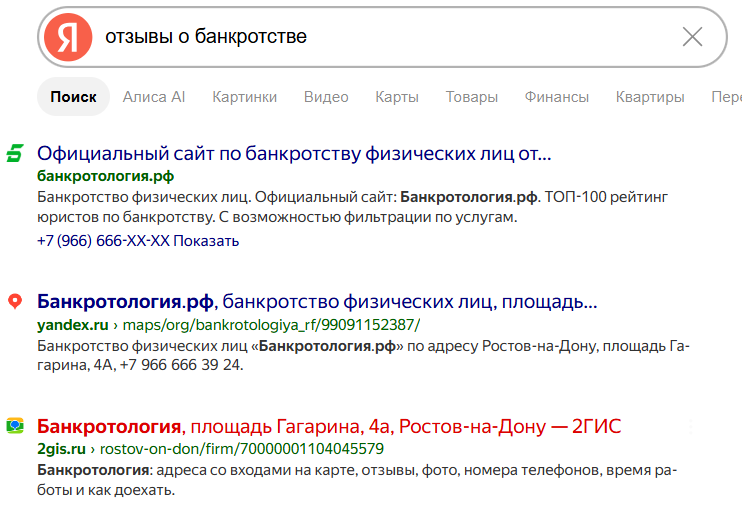The width and height of the screenshot is (742, 520).
Task: Click the 2gis.ru domain link
Action: click(62, 449)
